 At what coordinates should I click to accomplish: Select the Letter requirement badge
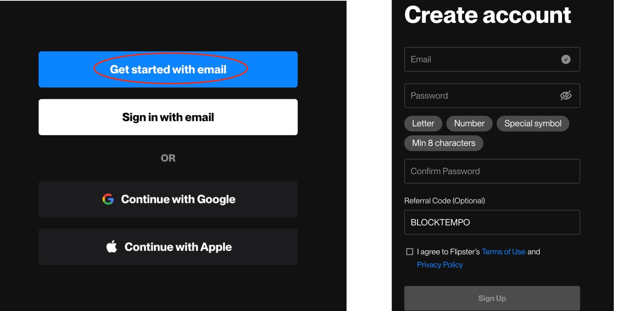pos(423,124)
